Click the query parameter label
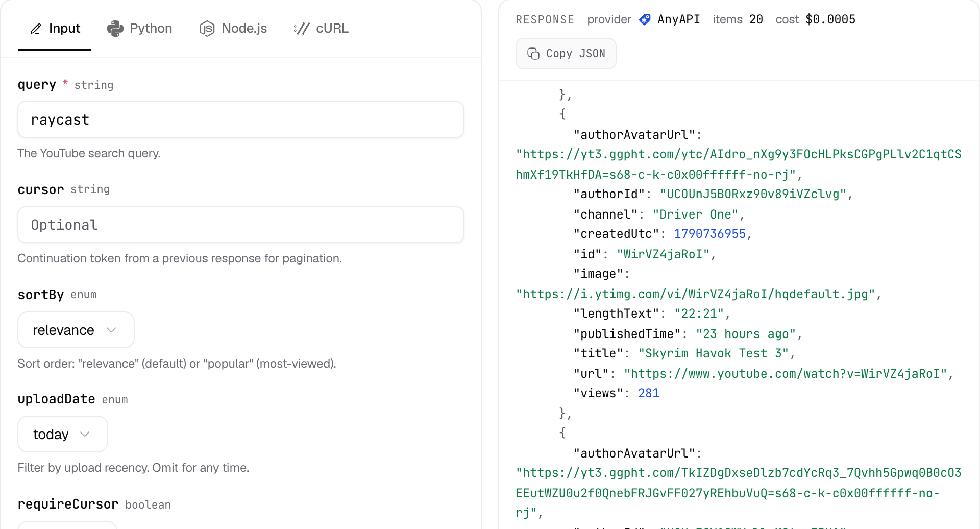This screenshot has width=980, height=529. tap(37, 85)
